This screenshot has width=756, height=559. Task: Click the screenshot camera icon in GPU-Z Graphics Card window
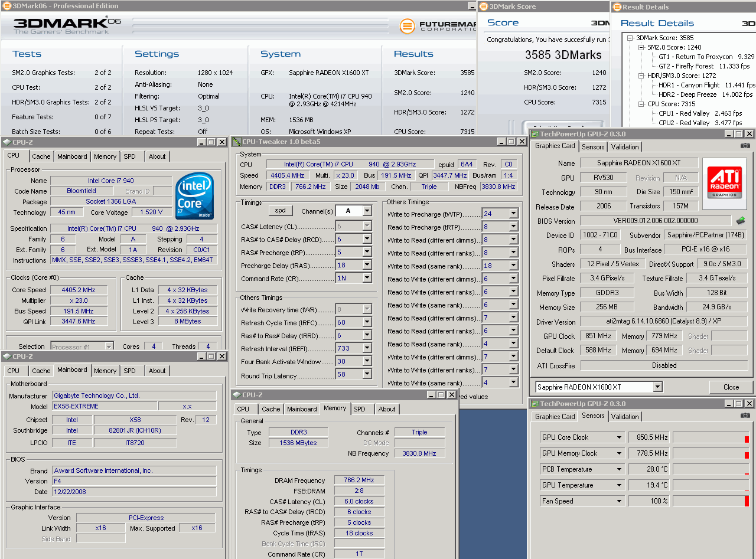(745, 146)
